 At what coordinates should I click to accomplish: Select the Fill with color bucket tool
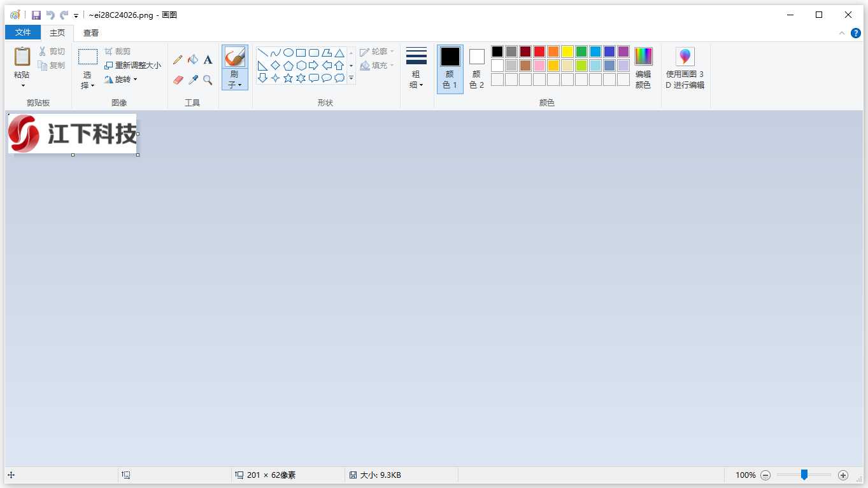pyautogui.click(x=193, y=60)
